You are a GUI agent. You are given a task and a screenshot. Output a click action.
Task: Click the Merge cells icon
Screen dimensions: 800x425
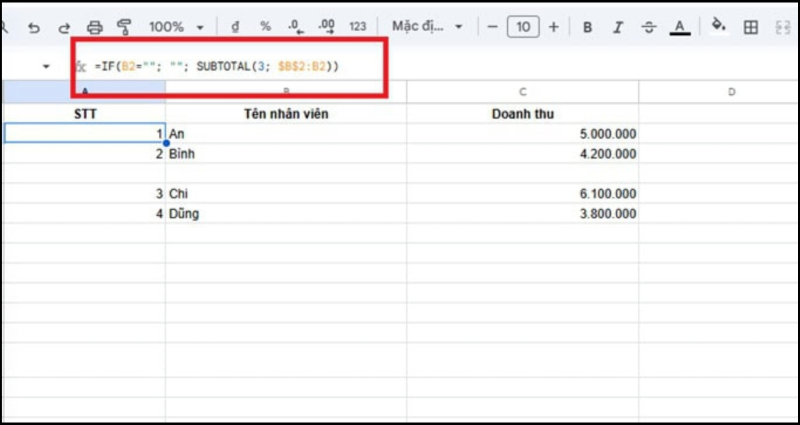point(782,27)
